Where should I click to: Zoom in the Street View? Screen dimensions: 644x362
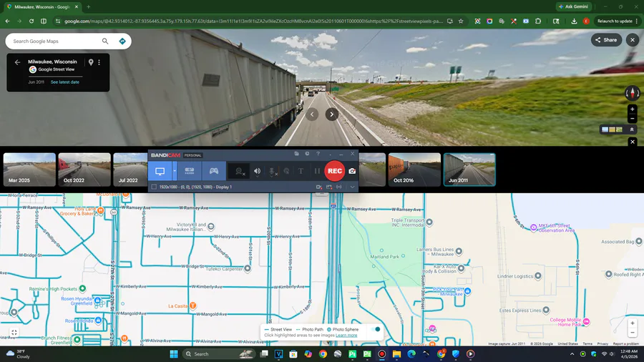[633, 109]
